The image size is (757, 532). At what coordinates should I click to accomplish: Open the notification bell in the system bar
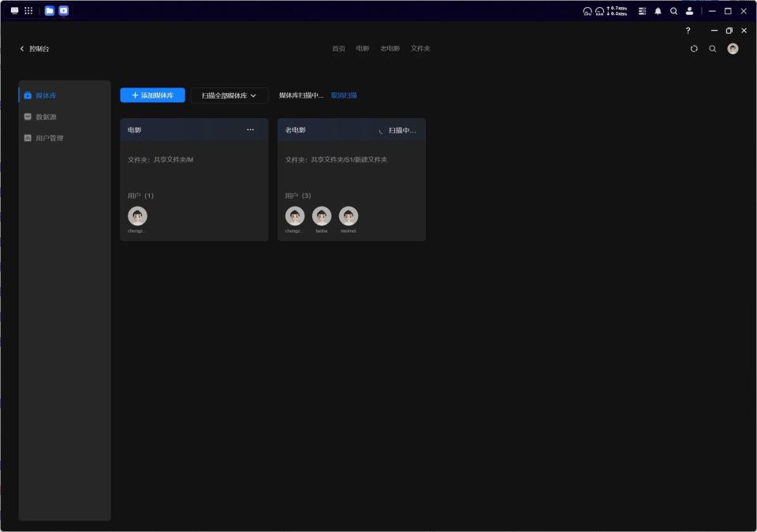pyautogui.click(x=658, y=11)
